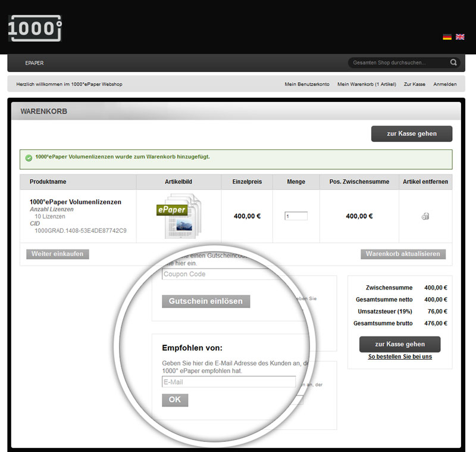Viewport: 476px width, 452px height.
Task: Click the Artikel entfernen column header
Action: 425,182
